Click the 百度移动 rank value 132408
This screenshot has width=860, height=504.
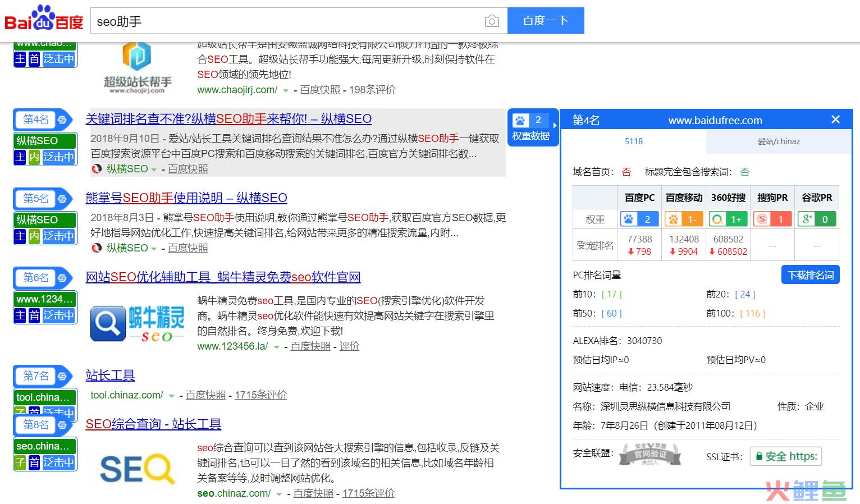point(684,239)
